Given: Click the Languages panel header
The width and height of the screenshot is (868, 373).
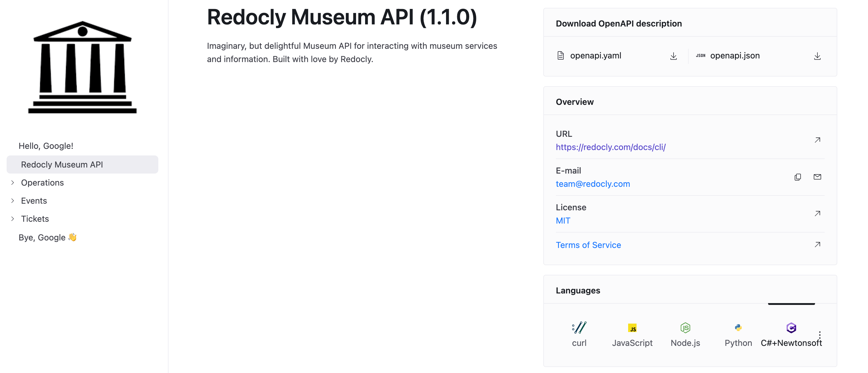Looking at the screenshot, I should pos(578,290).
